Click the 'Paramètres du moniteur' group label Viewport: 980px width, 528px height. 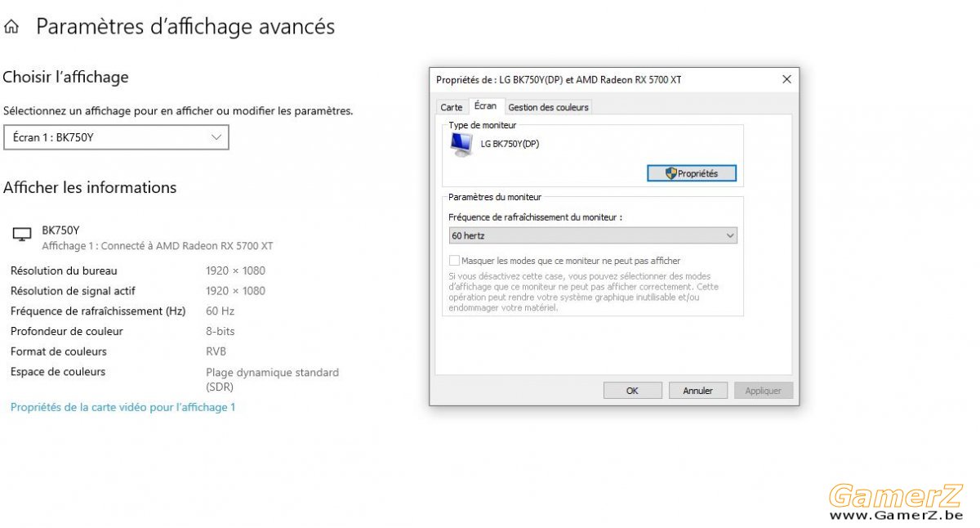coord(495,197)
